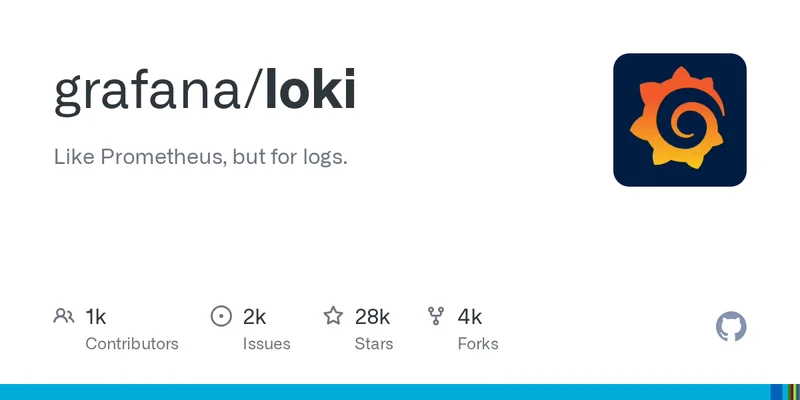The height and width of the screenshot is (400, 800).
Task: Click the dark blue language bar segment
Action: tap(776, 392)
